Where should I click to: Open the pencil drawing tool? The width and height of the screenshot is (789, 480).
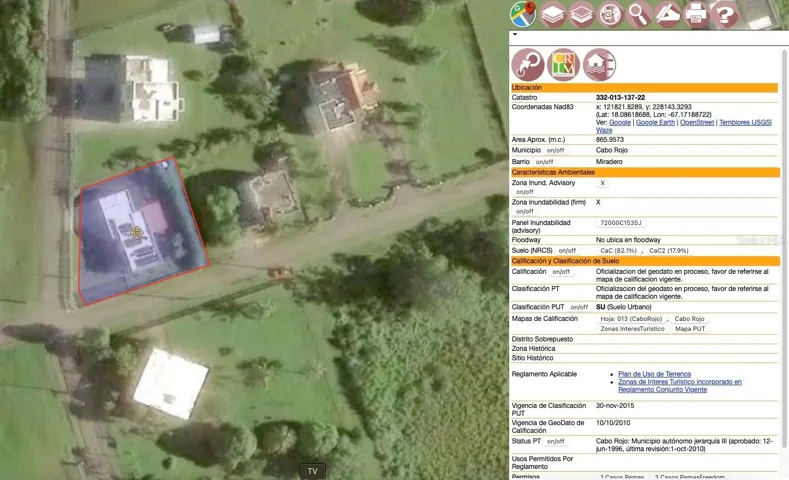667,14
